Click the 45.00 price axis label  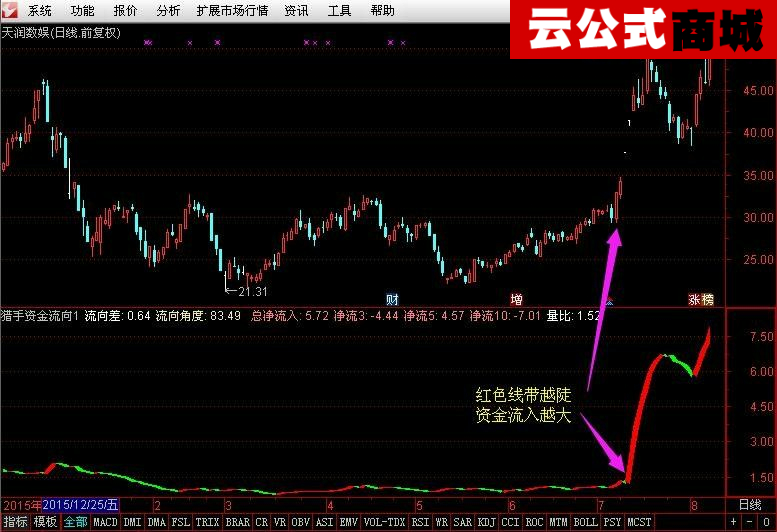click(759, 91)
